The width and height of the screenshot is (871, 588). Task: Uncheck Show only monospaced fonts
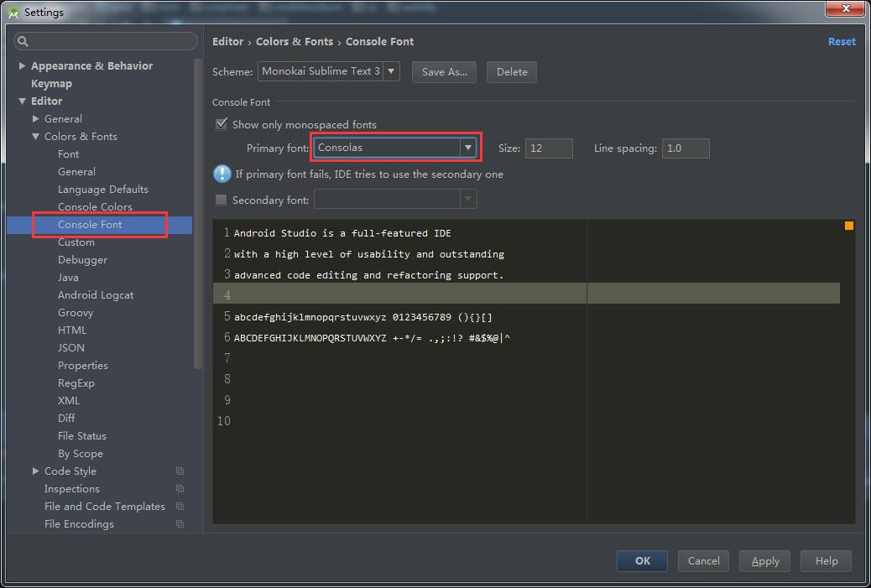221,123
